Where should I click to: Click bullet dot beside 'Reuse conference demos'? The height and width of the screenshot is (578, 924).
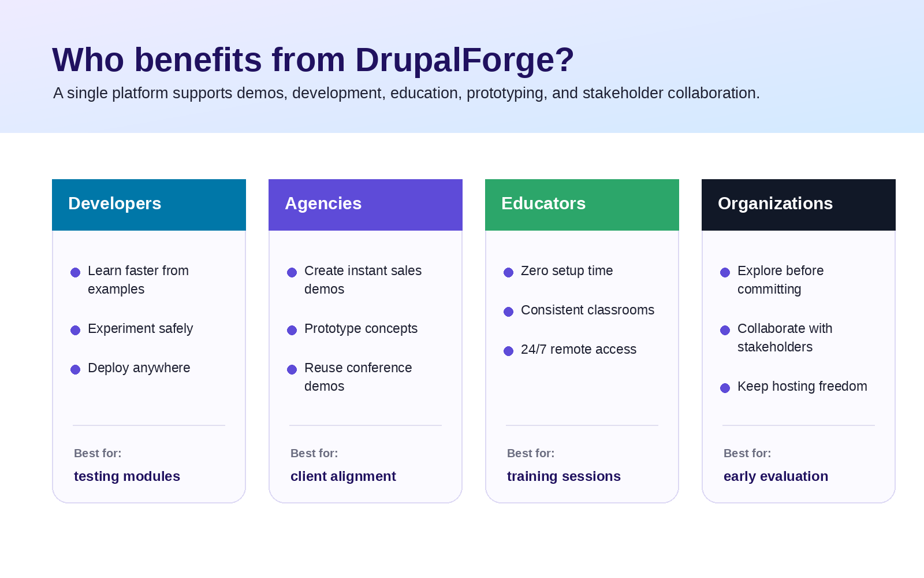point(292,369)
